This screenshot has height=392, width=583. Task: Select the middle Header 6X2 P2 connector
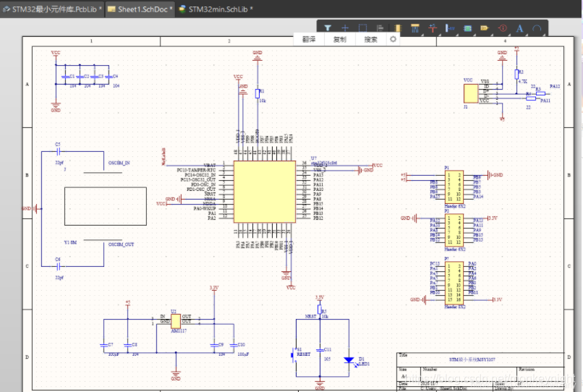click(x=454, y=230)
